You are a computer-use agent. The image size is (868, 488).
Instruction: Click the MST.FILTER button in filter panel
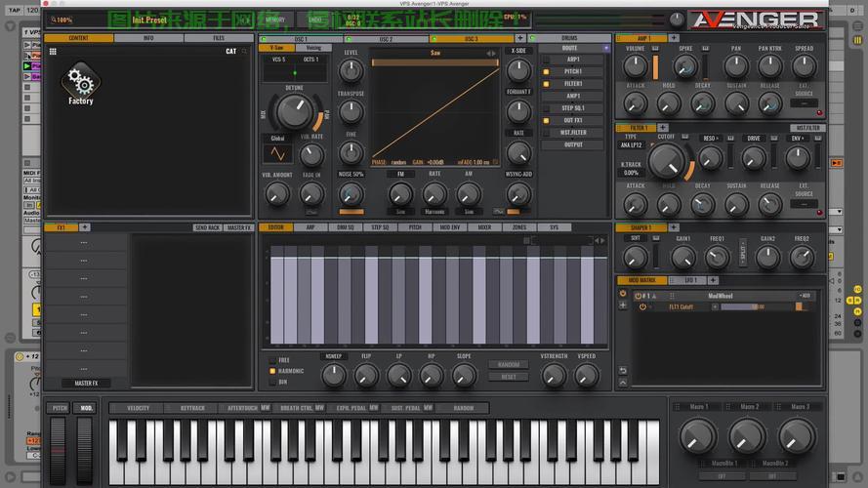807,128
